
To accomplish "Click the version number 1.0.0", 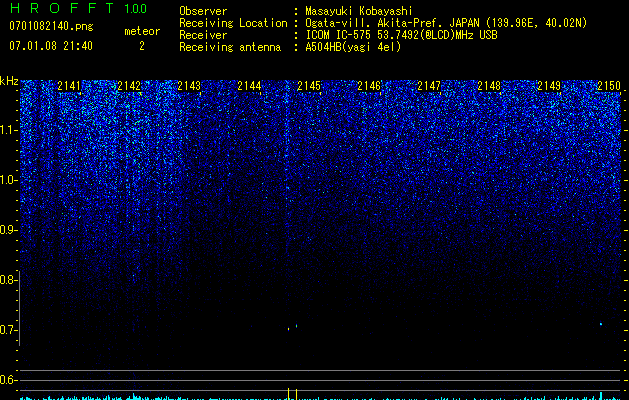I will coord(135,8).
